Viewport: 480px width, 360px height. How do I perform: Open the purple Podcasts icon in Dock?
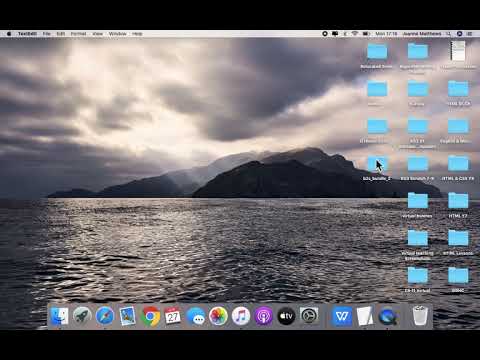pos(264,316)
